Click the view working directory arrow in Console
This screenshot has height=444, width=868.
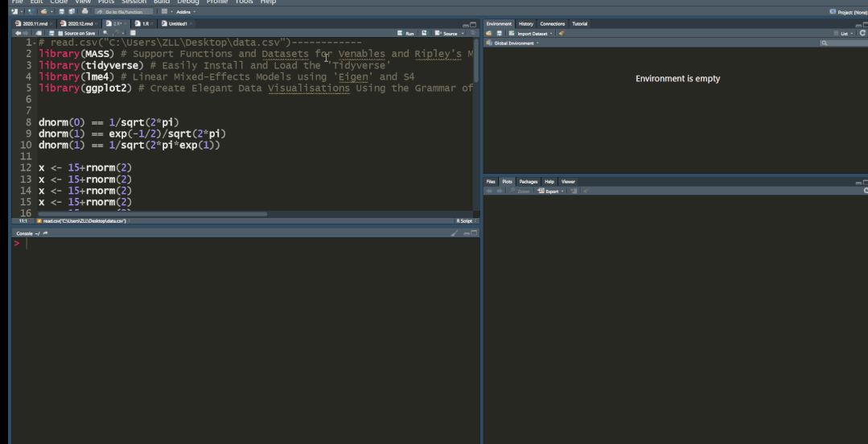pos(45,233)
